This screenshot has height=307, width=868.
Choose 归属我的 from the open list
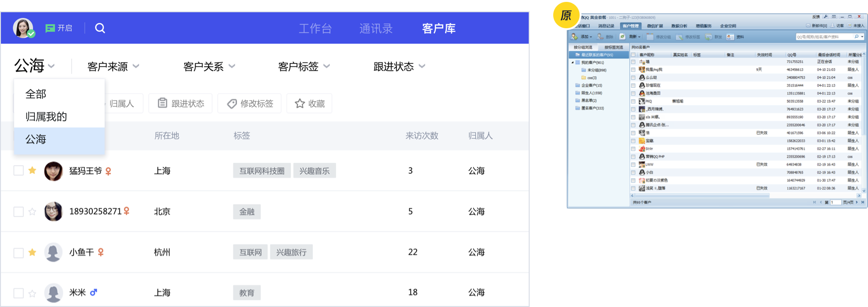pos(46,116)
